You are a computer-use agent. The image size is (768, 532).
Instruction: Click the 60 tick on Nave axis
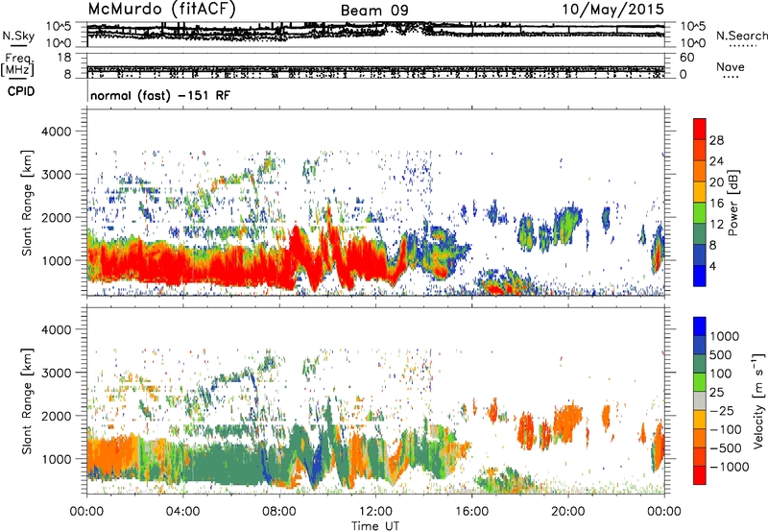click(x=686, y=58)
